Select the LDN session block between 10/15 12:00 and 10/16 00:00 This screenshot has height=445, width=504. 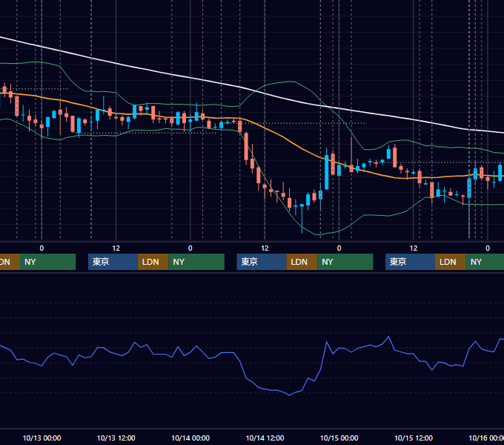point(451,262)
